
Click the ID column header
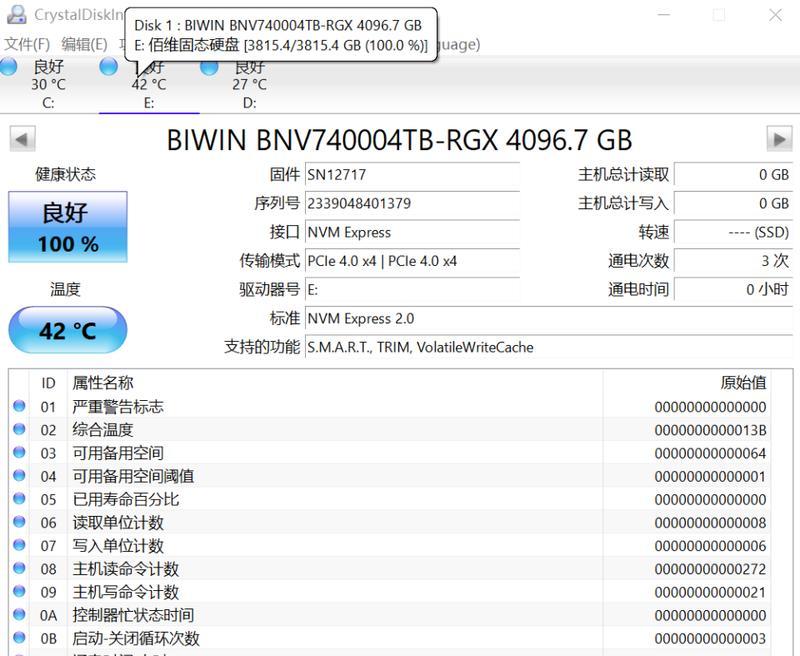coord(48,383)
